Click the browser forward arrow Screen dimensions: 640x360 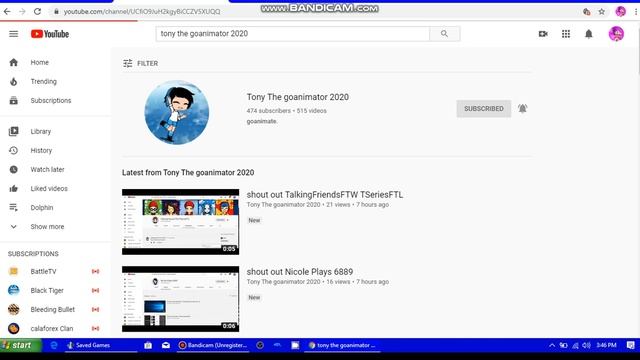22,11
